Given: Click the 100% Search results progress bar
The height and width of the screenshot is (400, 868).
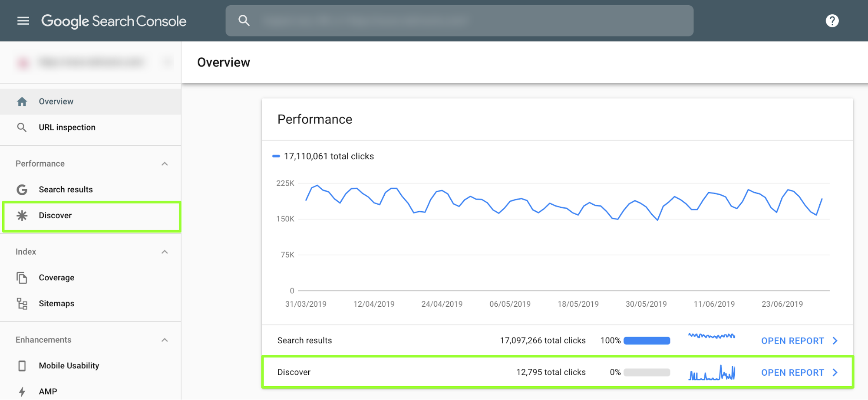Looking at the screenshot, I should point(647,341).
